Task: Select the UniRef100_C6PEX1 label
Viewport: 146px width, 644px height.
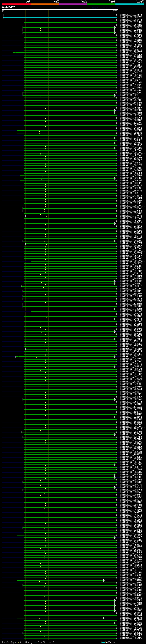Action: (131, 75)
